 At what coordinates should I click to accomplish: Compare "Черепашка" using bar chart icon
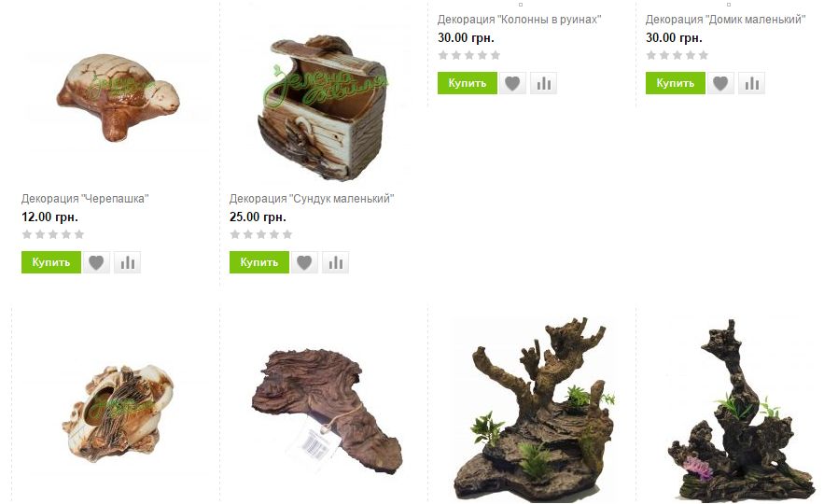[127, 262]
